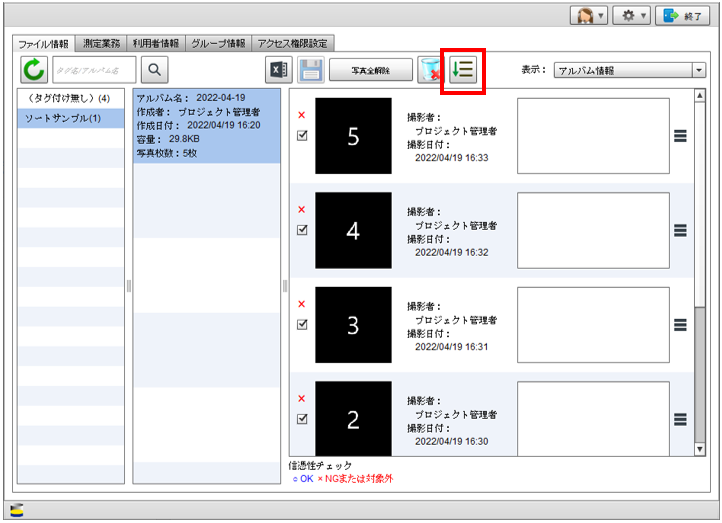Click the magnifier search icon
The height and width of the screenshot is (523, 722).
click(x=155, y=69)
